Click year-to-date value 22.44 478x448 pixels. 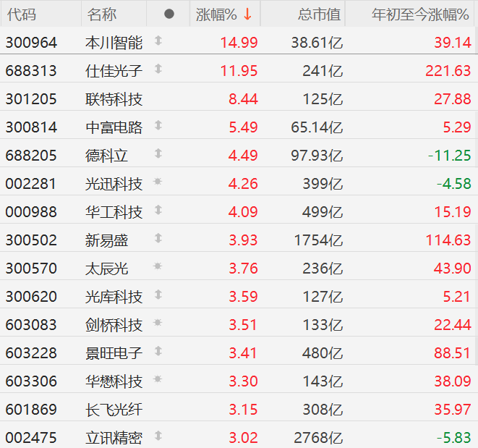(453, 325)
